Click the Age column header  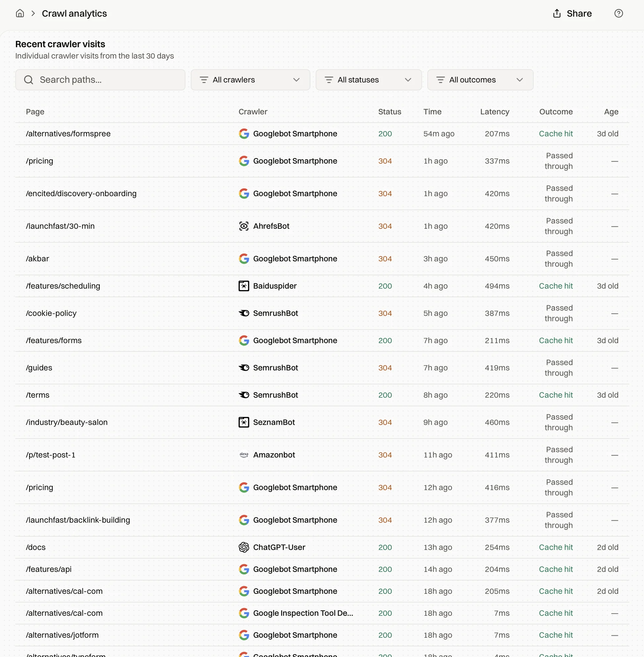pyautogui.click(x=611, y=111)
